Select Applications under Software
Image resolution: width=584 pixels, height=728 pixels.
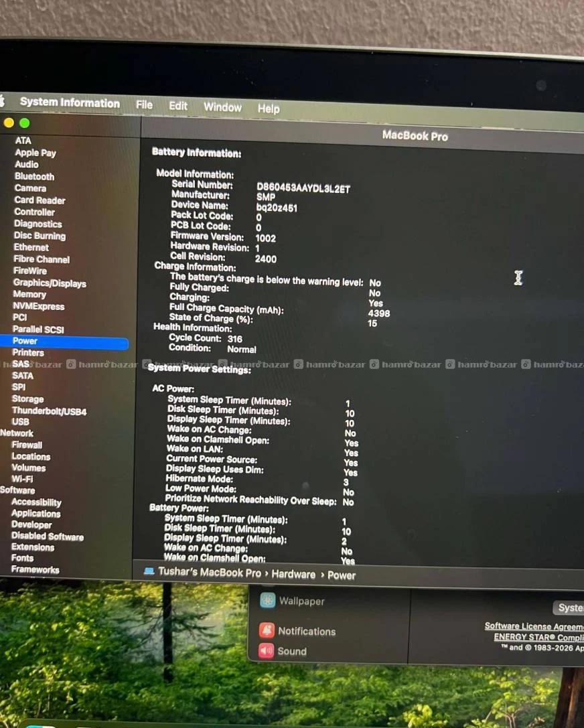[x=35, y=514]
